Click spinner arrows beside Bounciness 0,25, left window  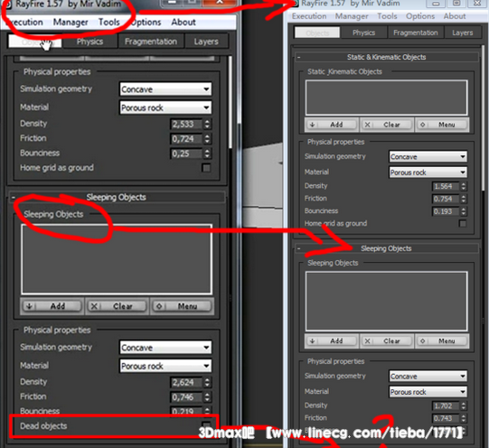pos(207,154)
